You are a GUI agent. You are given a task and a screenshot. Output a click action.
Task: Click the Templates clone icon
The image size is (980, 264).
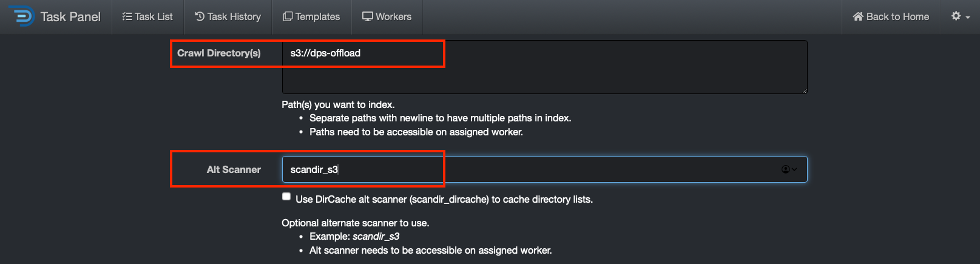(x=288, y=16)
